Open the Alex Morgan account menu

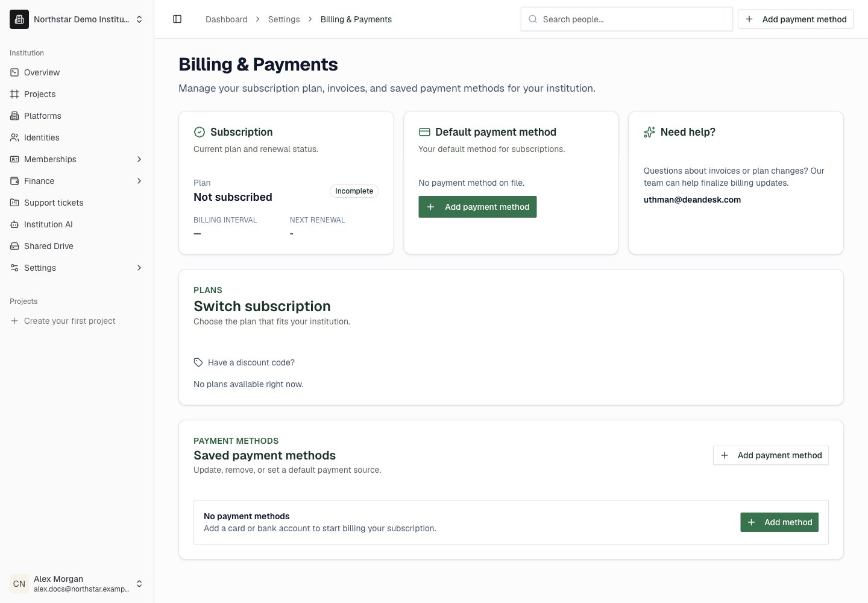(77, 584)
